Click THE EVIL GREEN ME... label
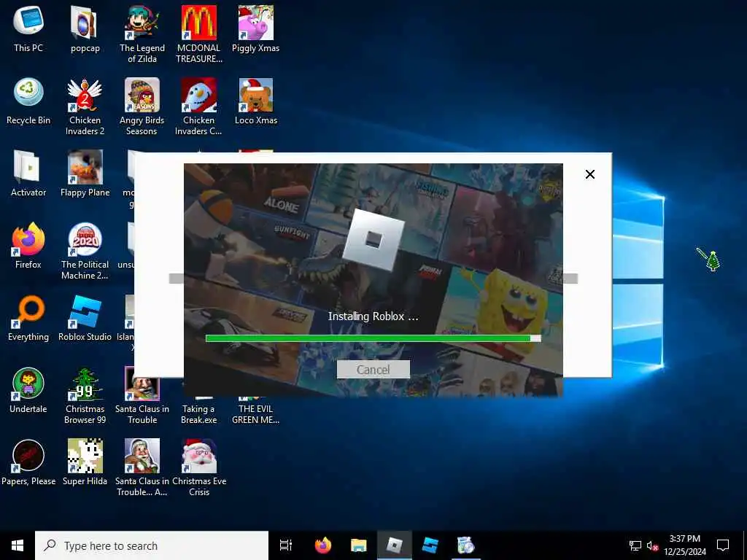Viewport: 747px width, 560px height. (x=256, y=414)
